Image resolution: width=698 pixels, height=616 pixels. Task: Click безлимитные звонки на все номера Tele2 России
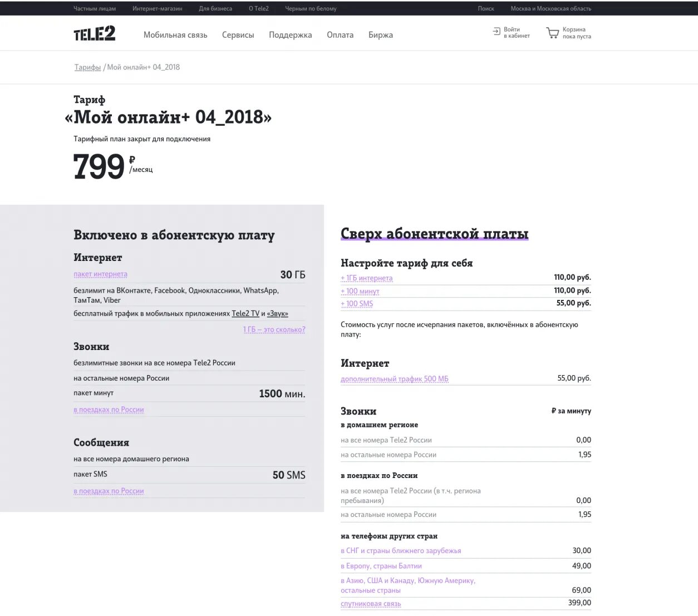[154, 363]
